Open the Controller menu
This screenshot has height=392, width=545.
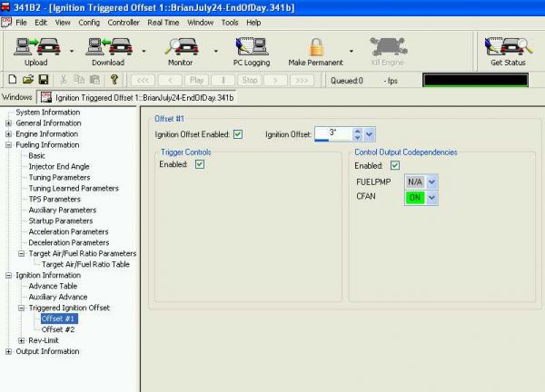(x=123, y=21)
